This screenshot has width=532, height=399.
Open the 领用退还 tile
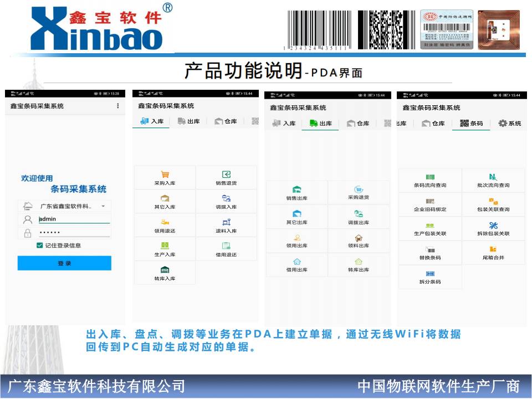[x=165, y=226]
